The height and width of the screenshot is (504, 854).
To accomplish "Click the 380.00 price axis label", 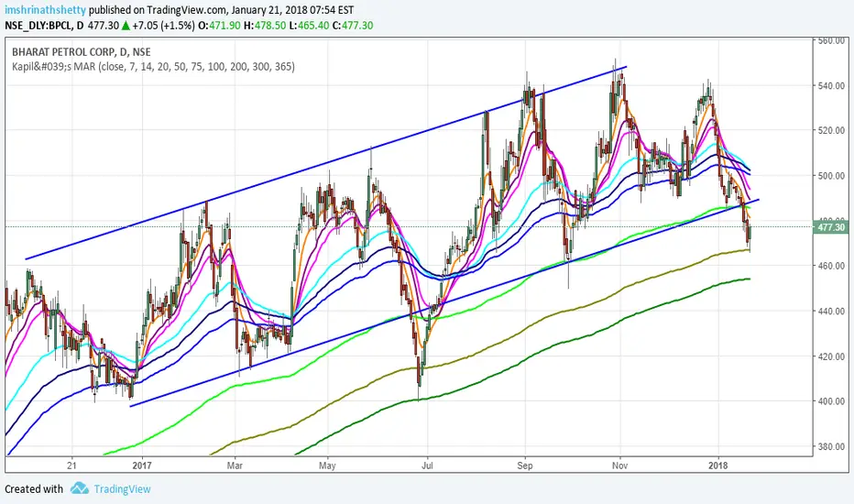I will pyautogui.click(x=831, y=446).
